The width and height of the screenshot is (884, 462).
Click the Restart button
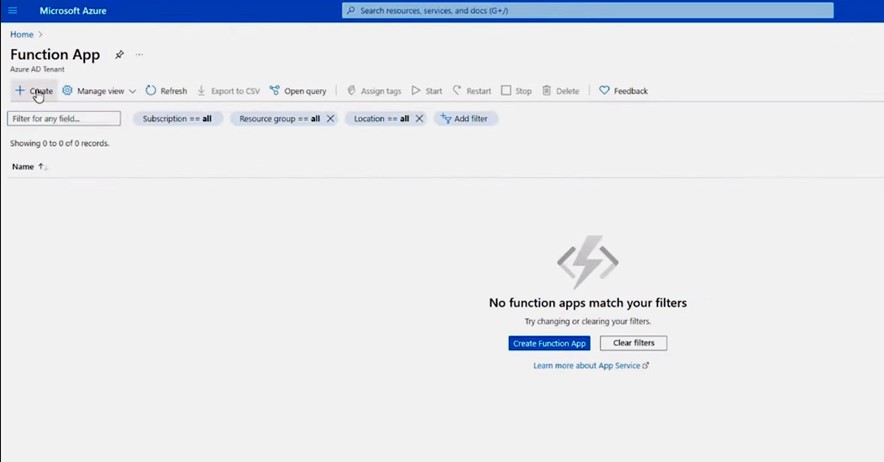tap(472, 91)
